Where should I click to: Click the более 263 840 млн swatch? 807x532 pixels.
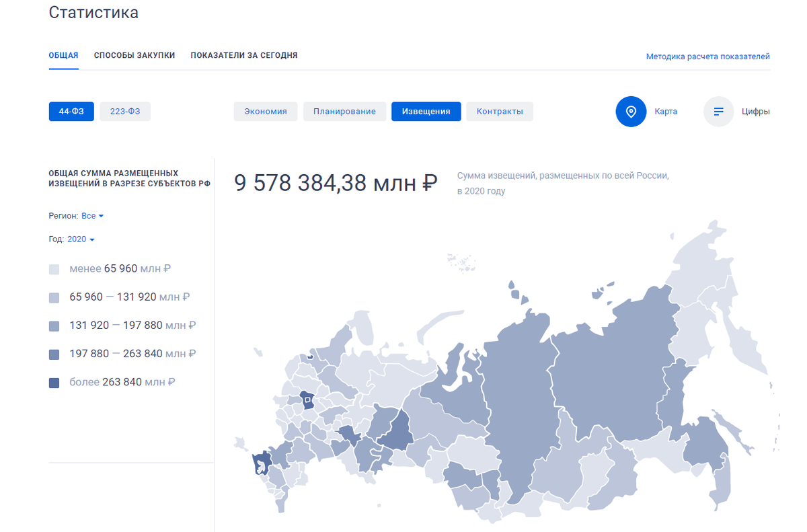[54, 383]
